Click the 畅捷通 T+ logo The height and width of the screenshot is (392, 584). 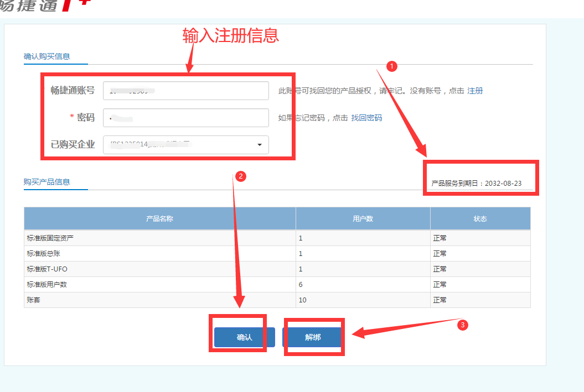(45, 5)
